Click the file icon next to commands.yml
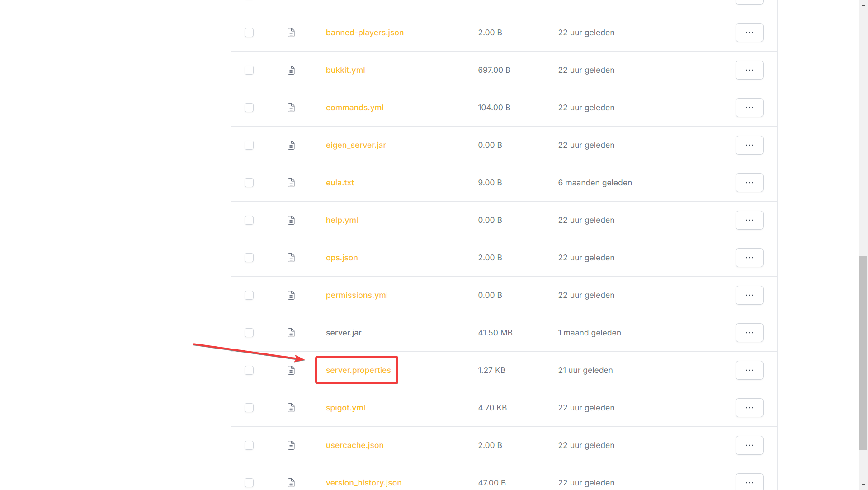 [x=291, y=108]
